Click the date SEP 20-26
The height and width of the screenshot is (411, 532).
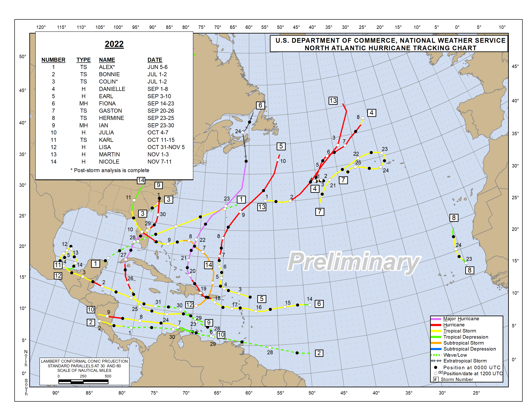pos(161,111)
